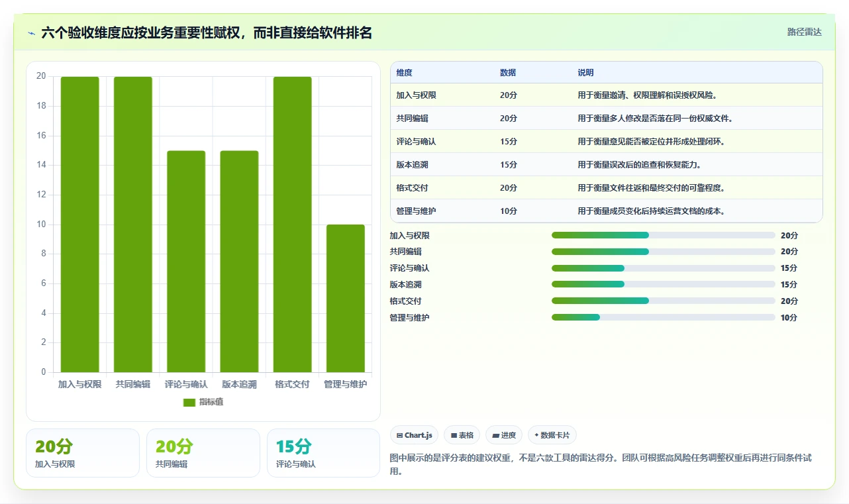Open the 20分 加入与权限 data card

(83, 453)
